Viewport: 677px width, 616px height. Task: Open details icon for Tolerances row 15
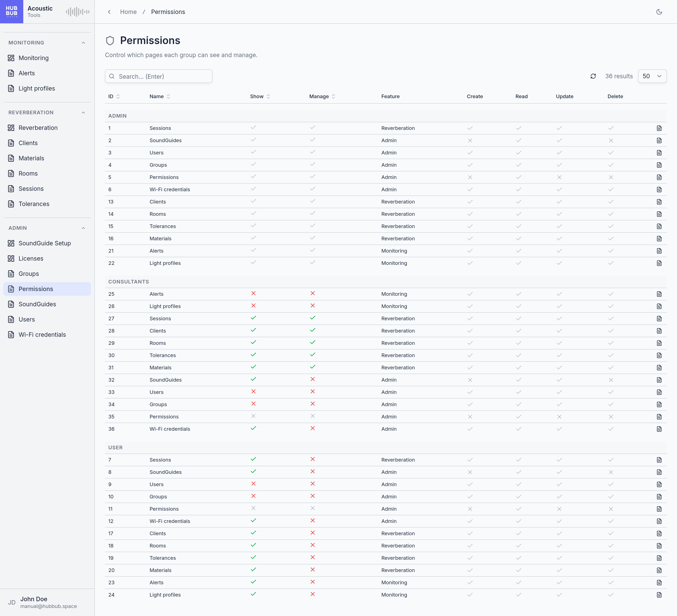(659, 226)
